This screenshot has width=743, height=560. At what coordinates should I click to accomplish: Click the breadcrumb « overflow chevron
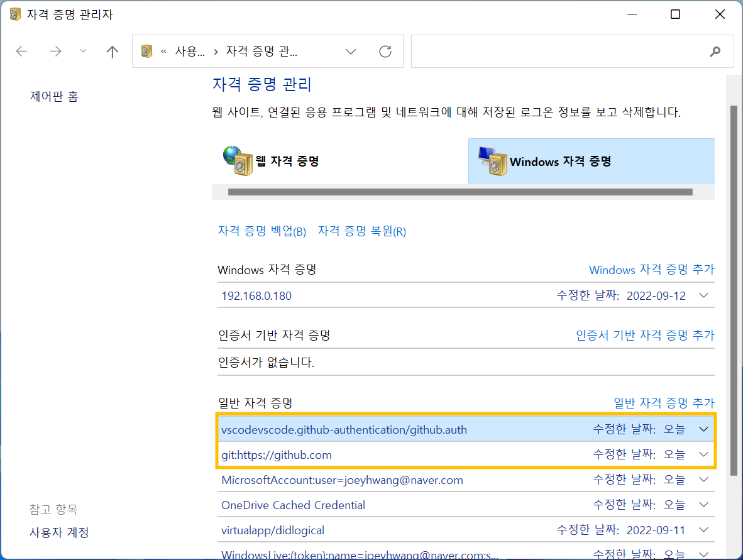click(x=163, y=51)
